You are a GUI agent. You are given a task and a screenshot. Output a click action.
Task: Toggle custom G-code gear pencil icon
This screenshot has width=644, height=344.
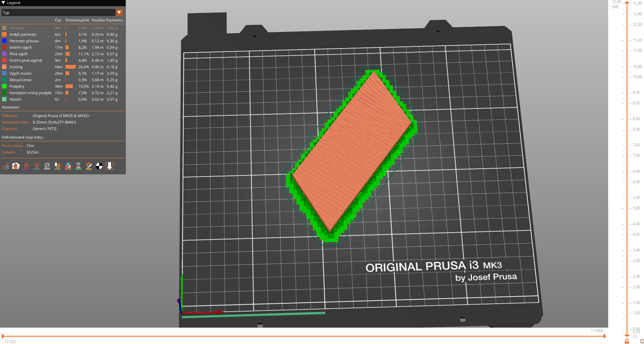click(x=89, y=166)
